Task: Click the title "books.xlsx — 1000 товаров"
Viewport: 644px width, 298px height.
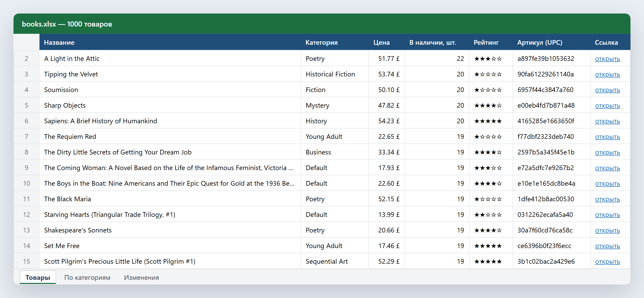Action: [67, 24]
